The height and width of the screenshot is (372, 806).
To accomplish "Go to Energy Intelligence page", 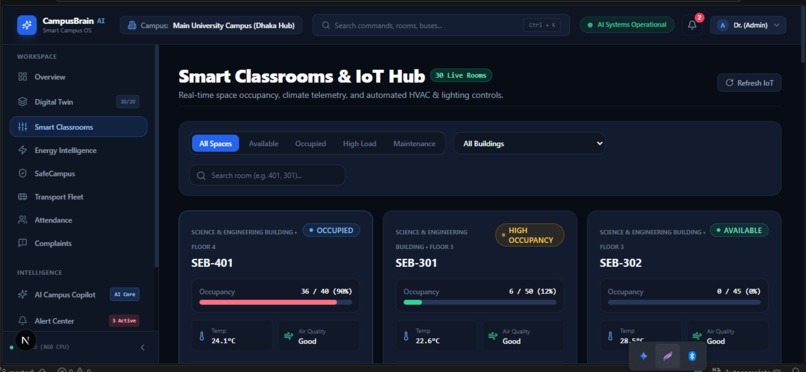I will pyautogui.click(x=79, y=150).
